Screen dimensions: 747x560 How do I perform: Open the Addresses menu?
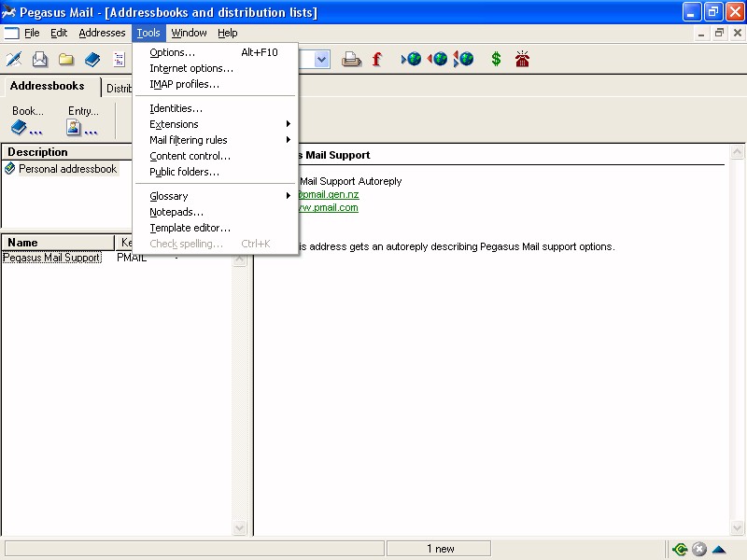(x=102, y=33)
